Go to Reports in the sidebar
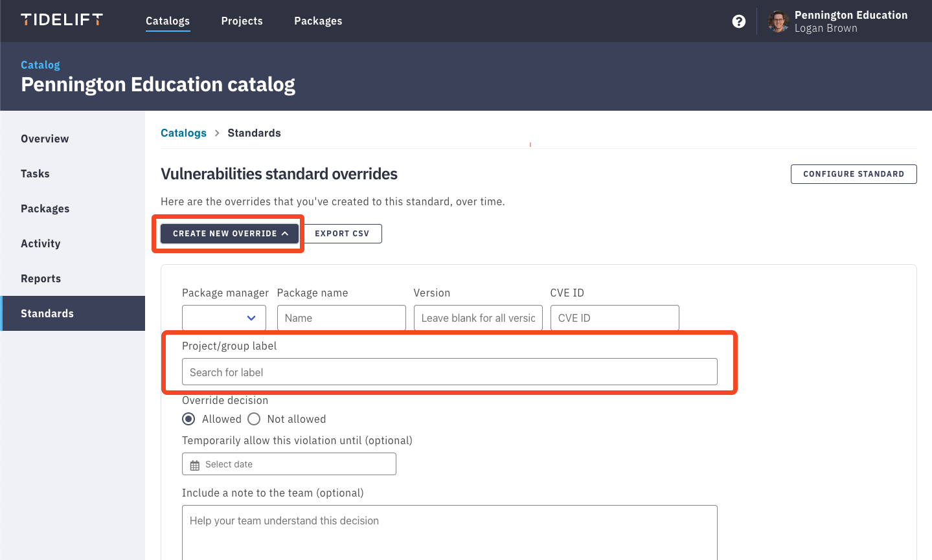This screenshot has width=932, height=560. (x=73, y=278)
